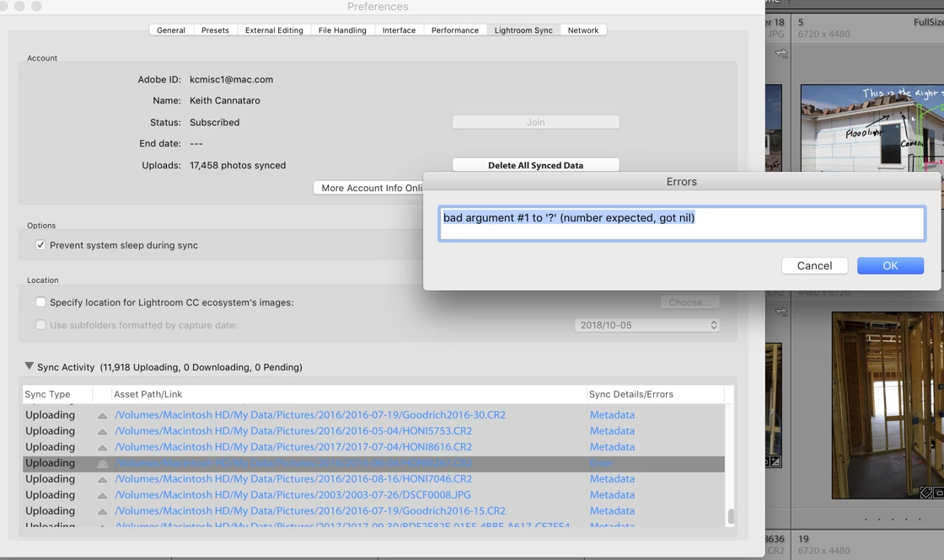Click the Sync Activity list scrollbar thumb
This screenshot has height=560, width=944.
tap(731, 516)
